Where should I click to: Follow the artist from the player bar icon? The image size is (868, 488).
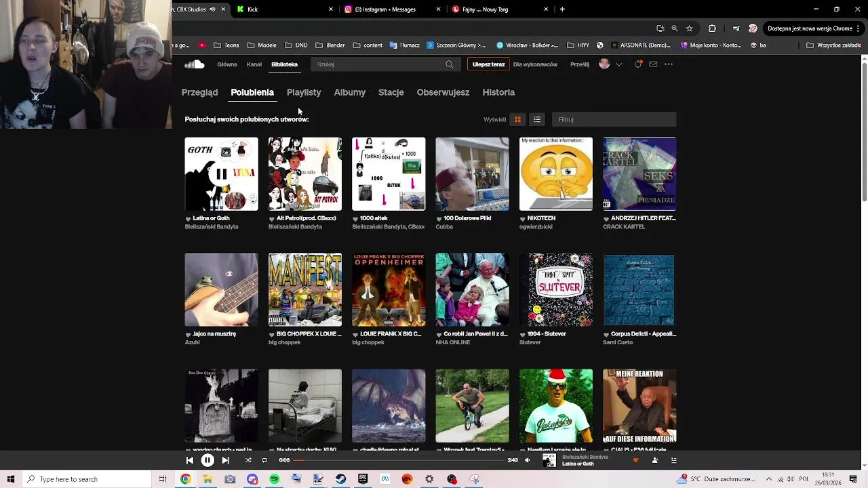tap(655, 460)
